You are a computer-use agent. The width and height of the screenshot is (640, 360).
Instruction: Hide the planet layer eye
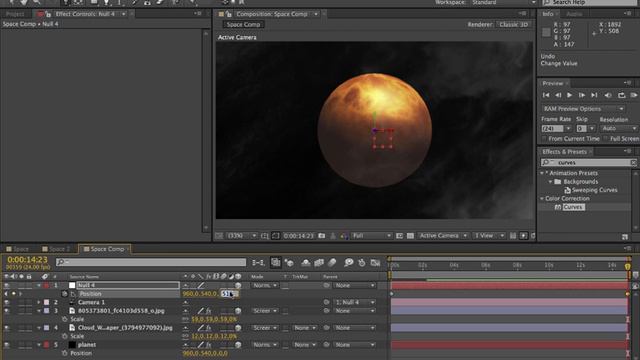pyautogui.click(x=7, y=345)
